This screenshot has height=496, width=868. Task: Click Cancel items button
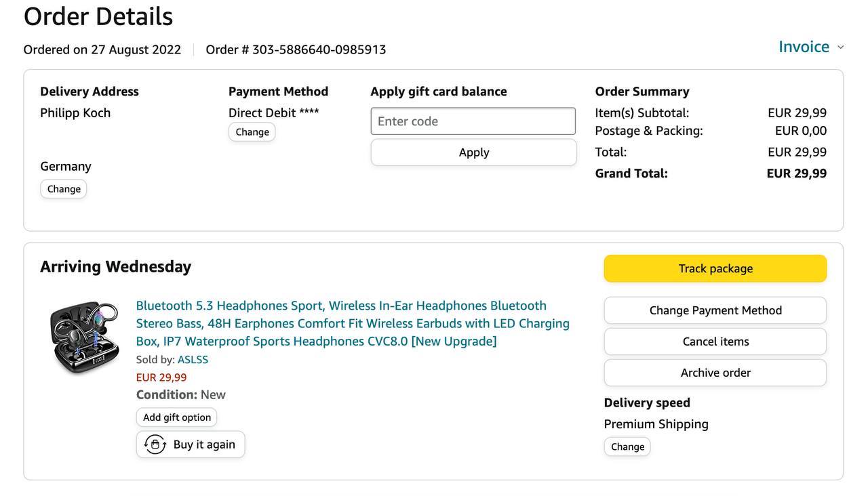(715, 342)
